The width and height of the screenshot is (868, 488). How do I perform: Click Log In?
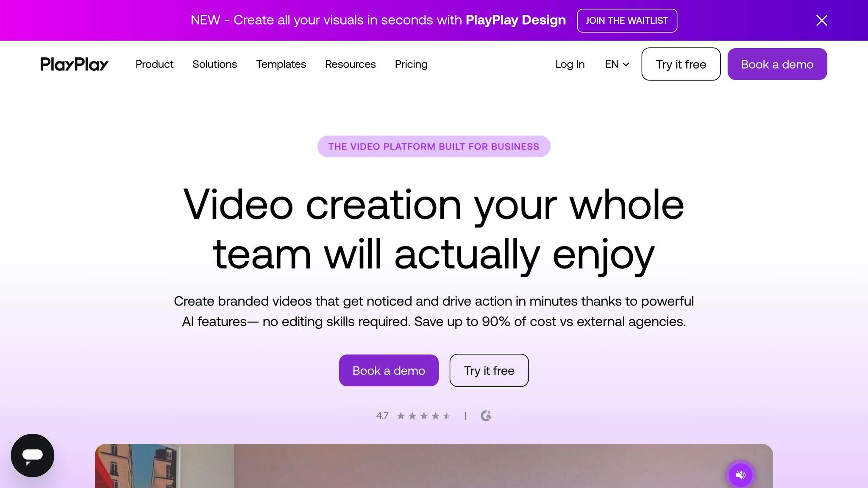(570, 64)
